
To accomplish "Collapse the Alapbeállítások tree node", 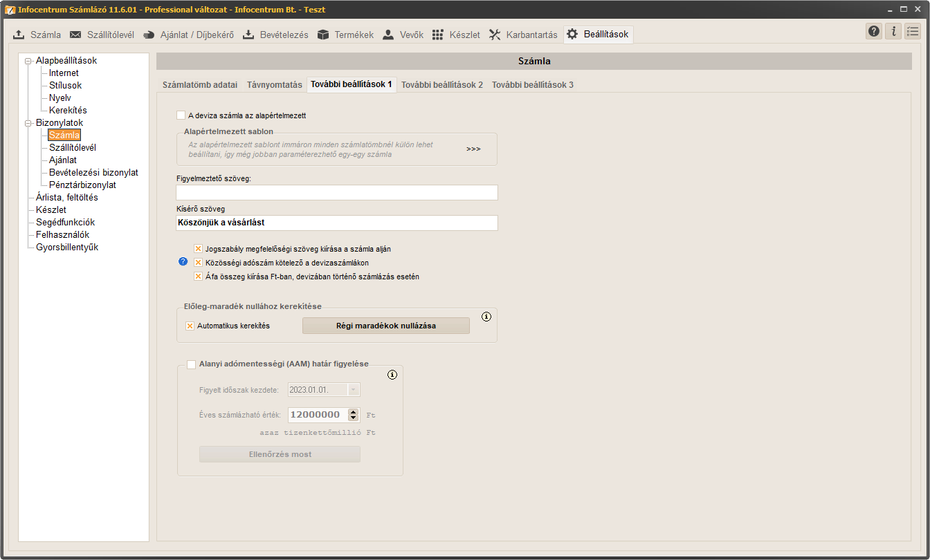I will [28, 61].
